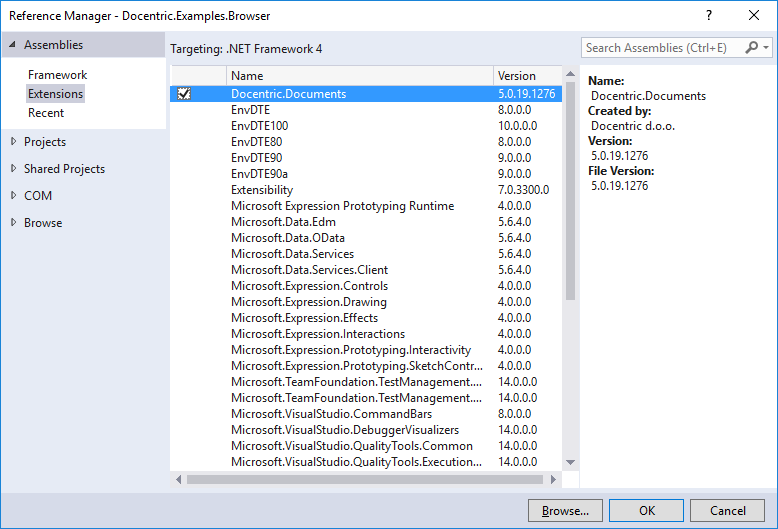Click the search magnifier icon
This screenshot has height=529, width=778.
tap(752, 48)
